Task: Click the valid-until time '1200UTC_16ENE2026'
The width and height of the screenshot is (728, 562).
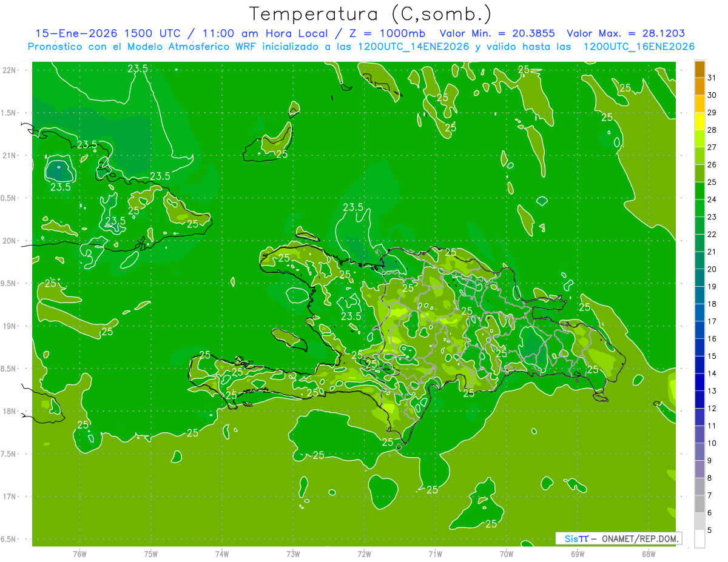Action: pos(639,47)
